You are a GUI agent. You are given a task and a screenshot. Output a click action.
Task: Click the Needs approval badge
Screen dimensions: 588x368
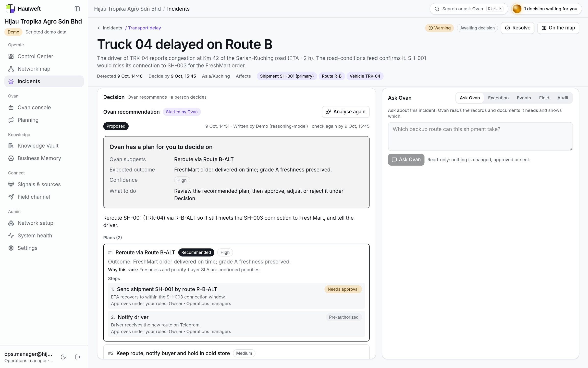343,289
